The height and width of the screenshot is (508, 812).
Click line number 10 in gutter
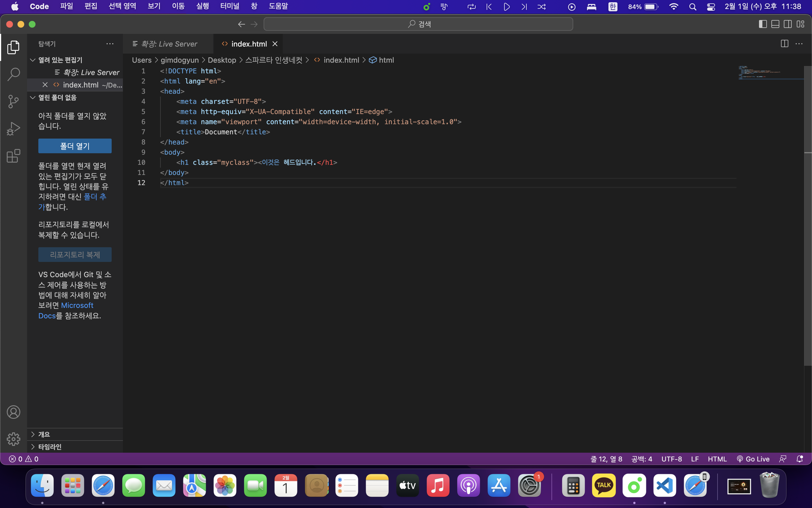(x=141, y=162)
